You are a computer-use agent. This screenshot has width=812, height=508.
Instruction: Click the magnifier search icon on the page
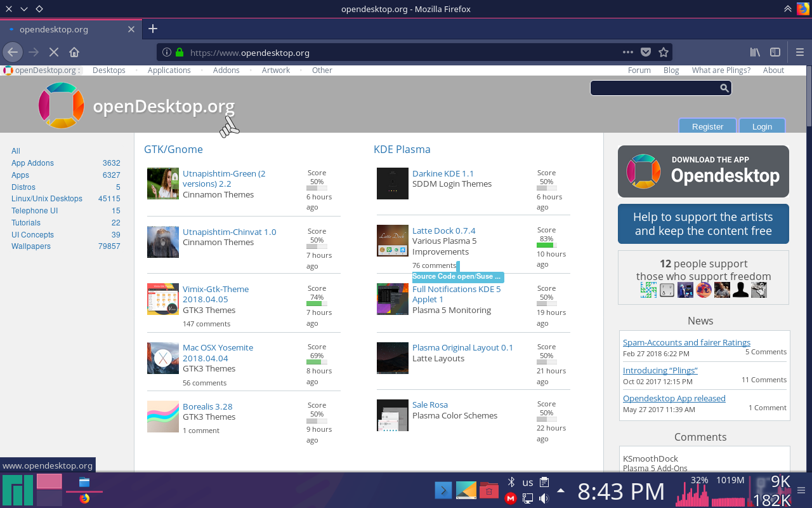[x=724, y=88]
